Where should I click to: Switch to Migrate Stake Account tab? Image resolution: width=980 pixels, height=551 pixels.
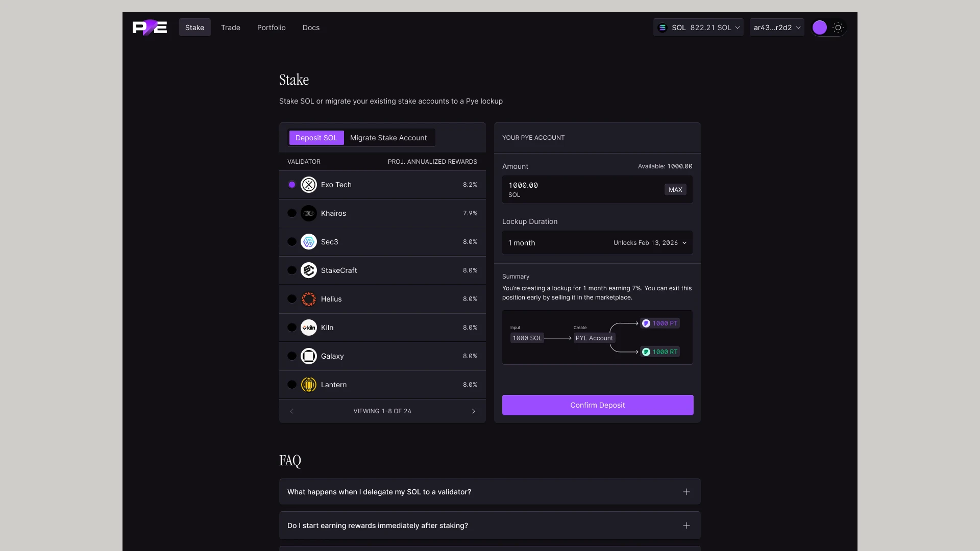388,138
